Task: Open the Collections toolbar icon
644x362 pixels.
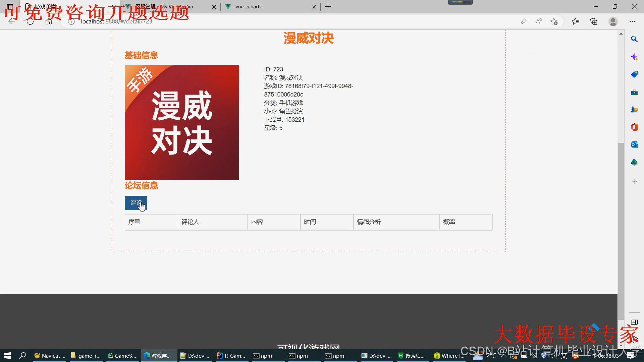Action: point(594,21)
